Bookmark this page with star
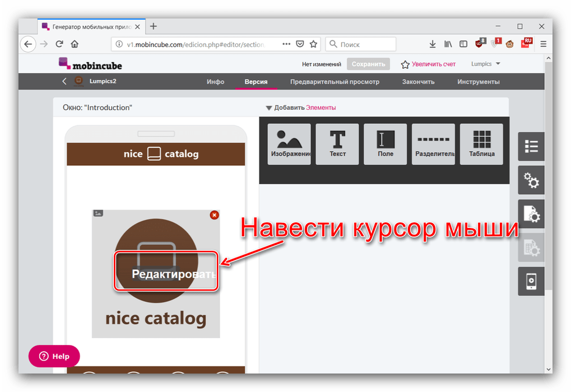This screenshot has height=392, width=571. tap(313, 44)
